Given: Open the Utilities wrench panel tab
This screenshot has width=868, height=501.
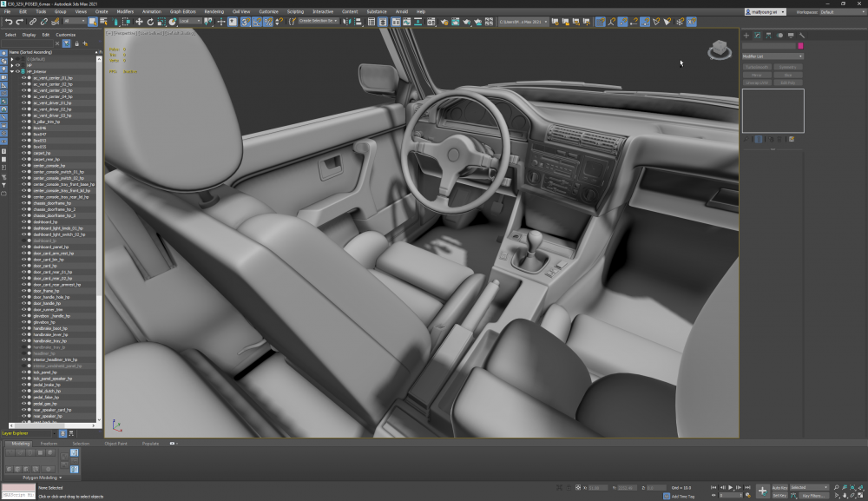Looking at the screenshot, I should [x=801, y=35].
